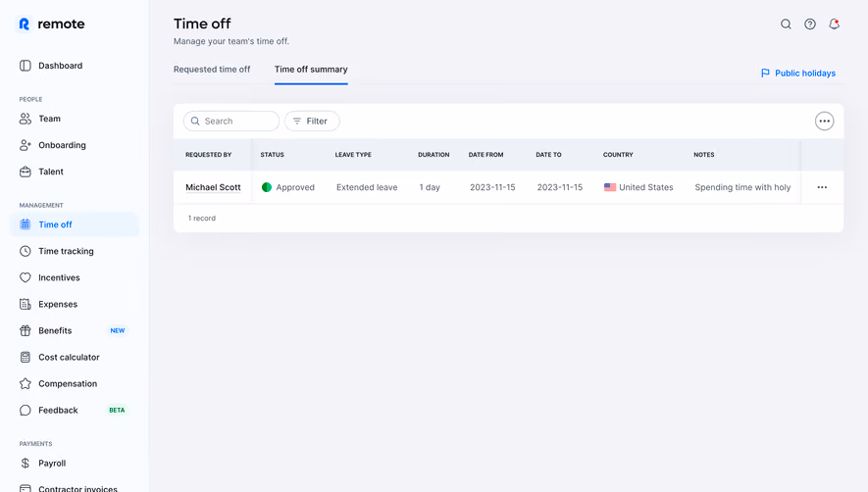Click the Cost calculator icon
Screen dimensions: 868x492
point(25,357)
